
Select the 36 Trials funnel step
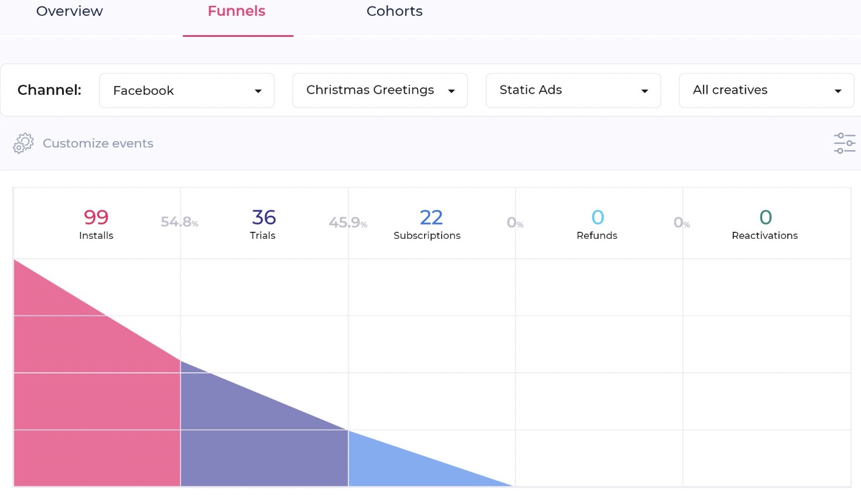pos(263,224)
